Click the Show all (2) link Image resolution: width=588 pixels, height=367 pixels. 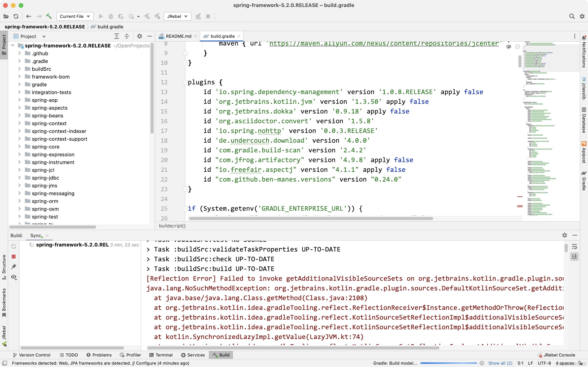(500, 363)
